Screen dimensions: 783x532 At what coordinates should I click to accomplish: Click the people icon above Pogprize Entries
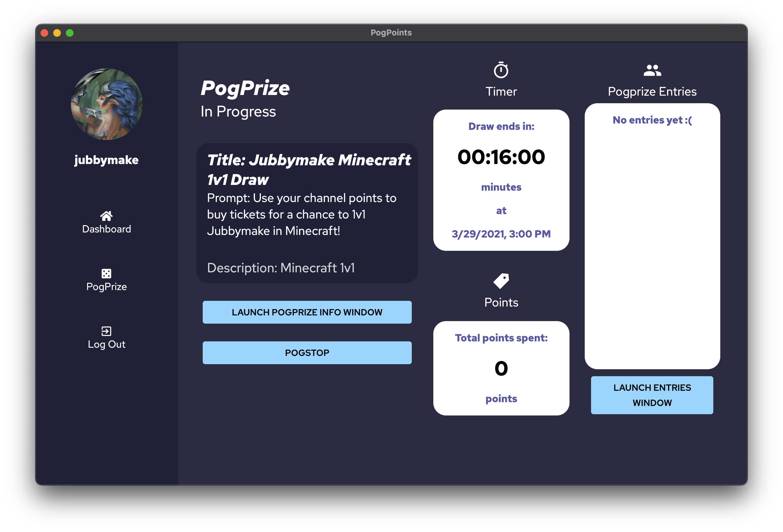coord(652,70)
